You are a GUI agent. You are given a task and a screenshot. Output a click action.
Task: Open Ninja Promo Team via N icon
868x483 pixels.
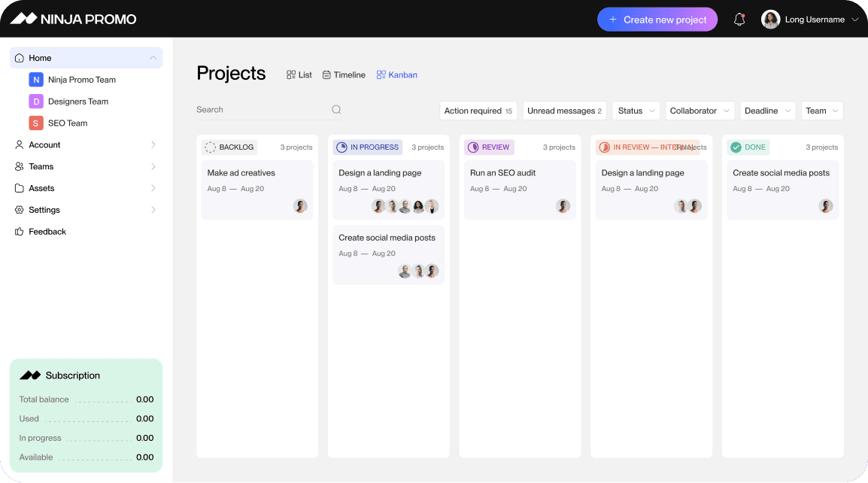pyautogui.click(x=35, y=80)
